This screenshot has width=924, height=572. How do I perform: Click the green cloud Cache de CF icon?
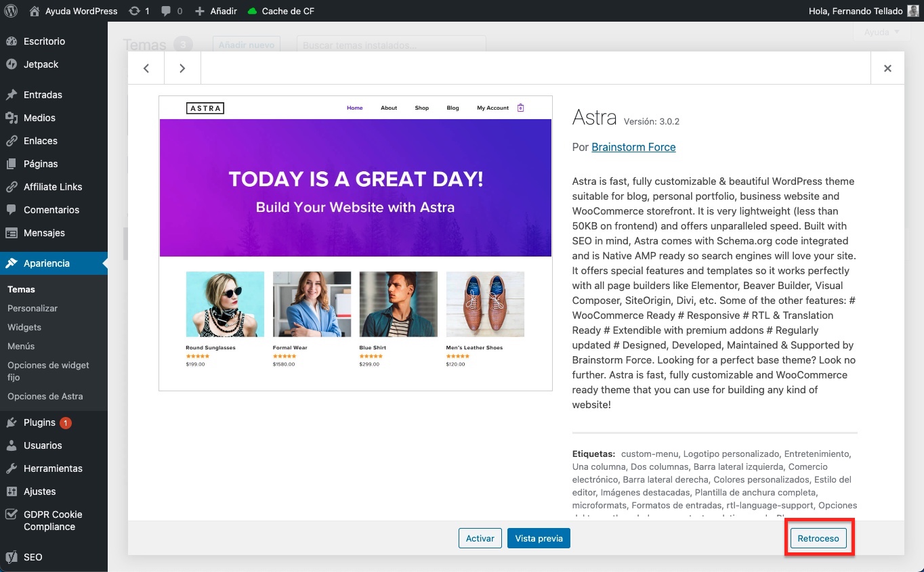click(252, 11)
